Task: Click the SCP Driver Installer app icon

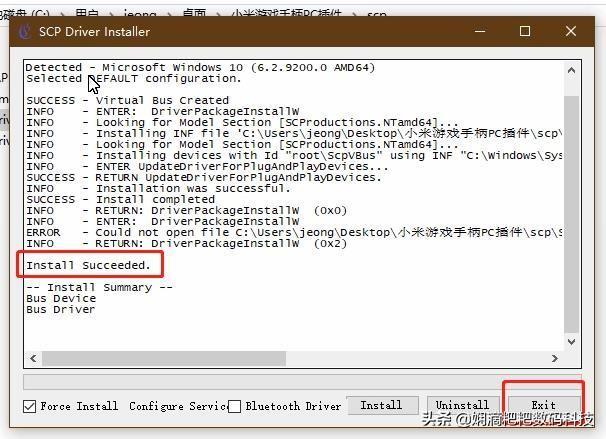Action: click(25, 31)
